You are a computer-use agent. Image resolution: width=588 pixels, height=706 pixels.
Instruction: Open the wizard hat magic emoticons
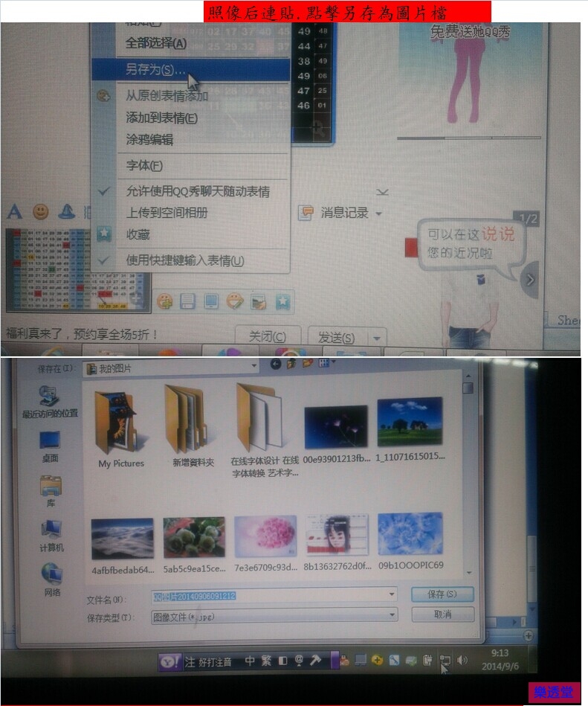coord(67,211)
